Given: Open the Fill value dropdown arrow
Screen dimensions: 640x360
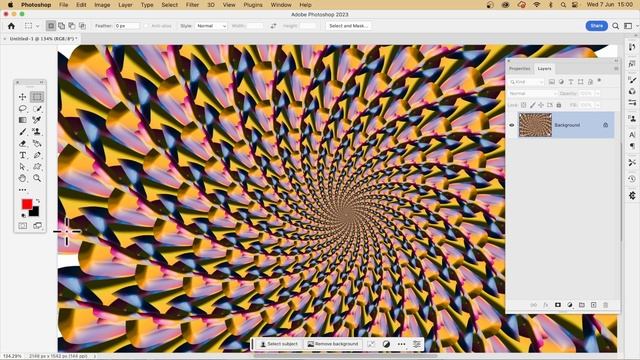Looking at the screenshot, I should (597, 105).
